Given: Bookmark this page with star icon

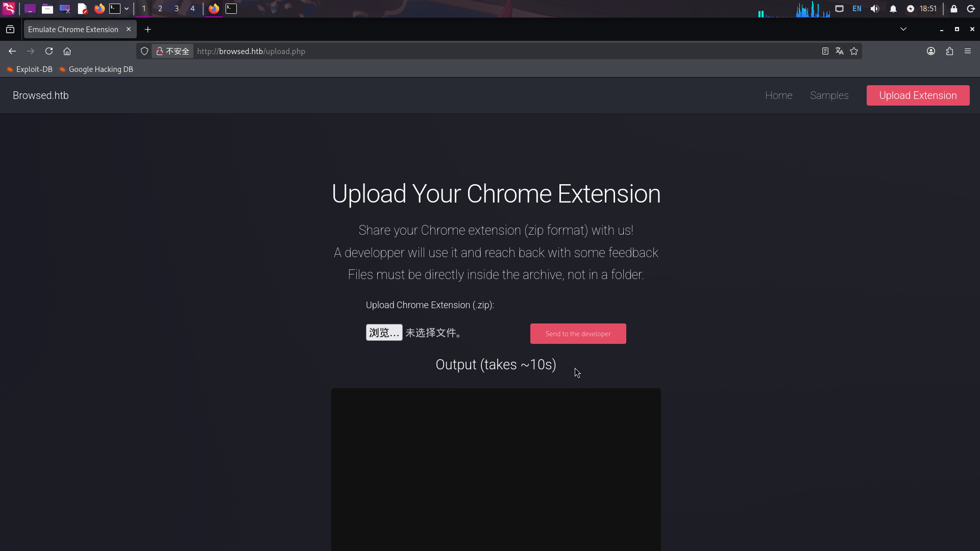Looking at the screenshot, I should coord(854,51).
